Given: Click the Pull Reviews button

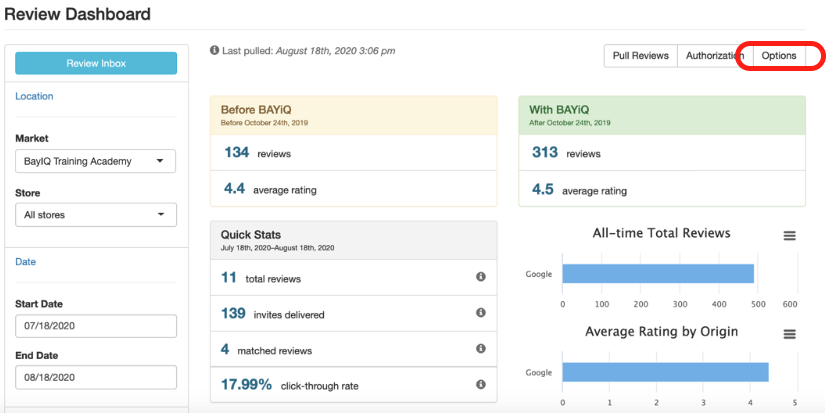Looking at the screenshot, I should [641, 56].
